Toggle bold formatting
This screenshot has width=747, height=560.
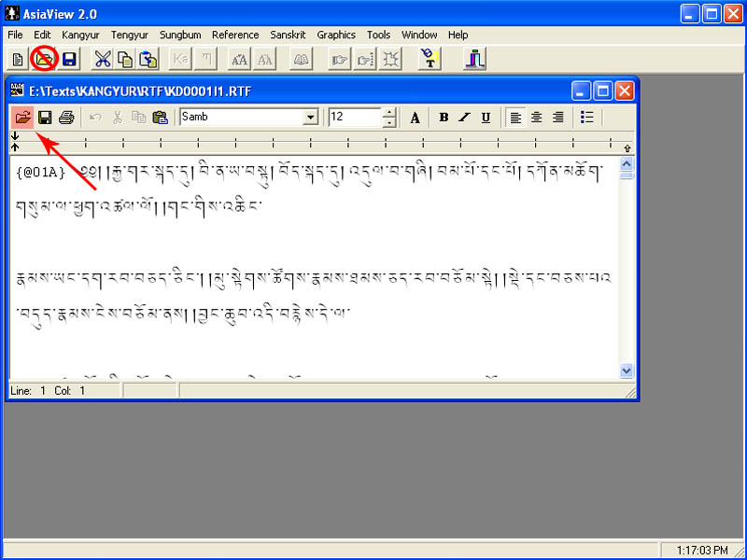point(444,118)
